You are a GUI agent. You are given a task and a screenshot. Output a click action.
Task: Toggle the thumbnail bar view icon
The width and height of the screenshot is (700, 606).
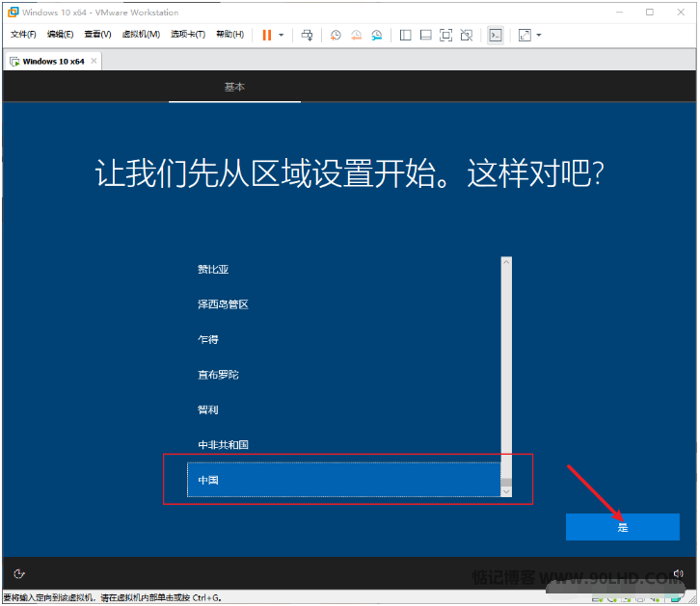tap(426, 35)
